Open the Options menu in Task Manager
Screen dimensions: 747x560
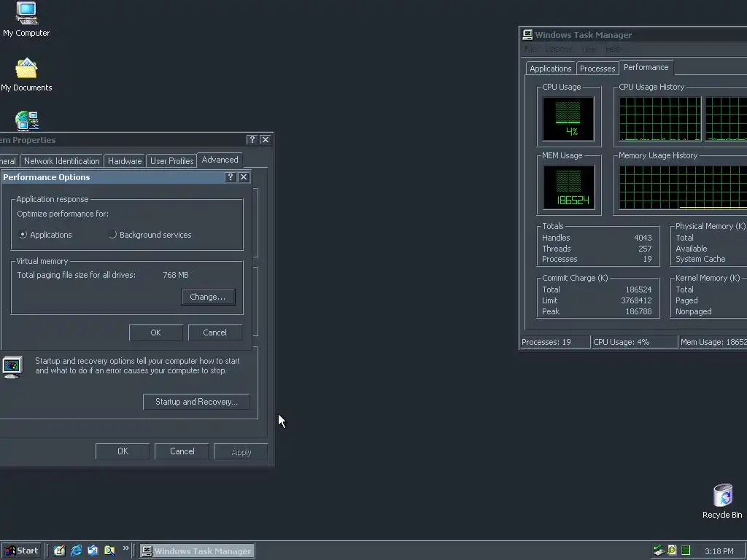pos(558,49)
